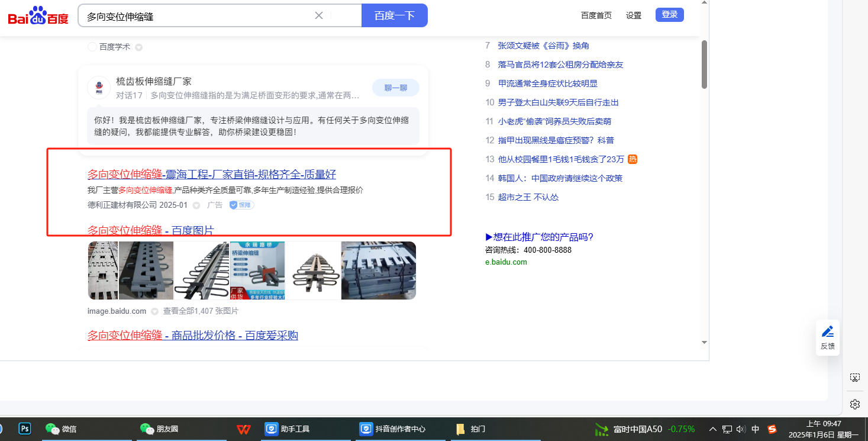Open the 设置 menu in the header
Screen dimensions: 868x441
click(x=634, y=15)
